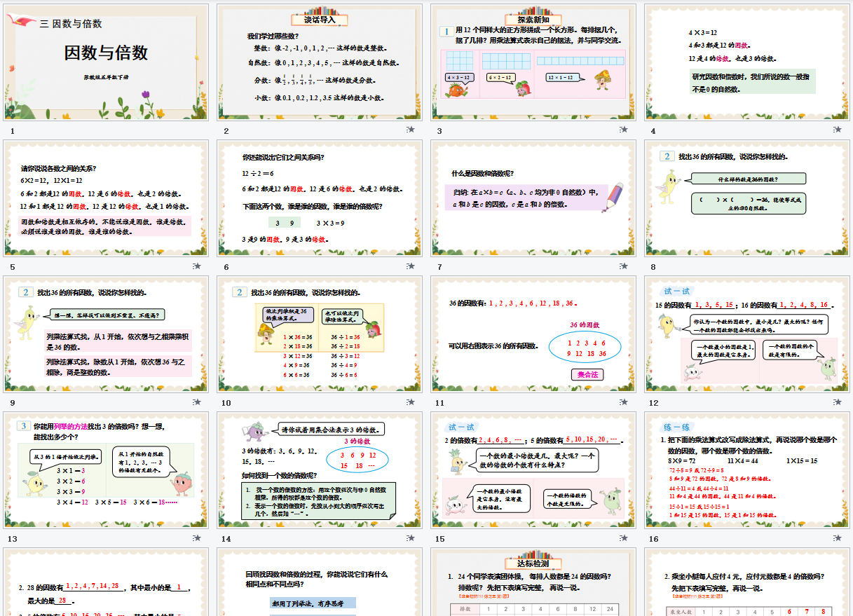
Task: Click slide number label 15
Action: coord(439,539)
